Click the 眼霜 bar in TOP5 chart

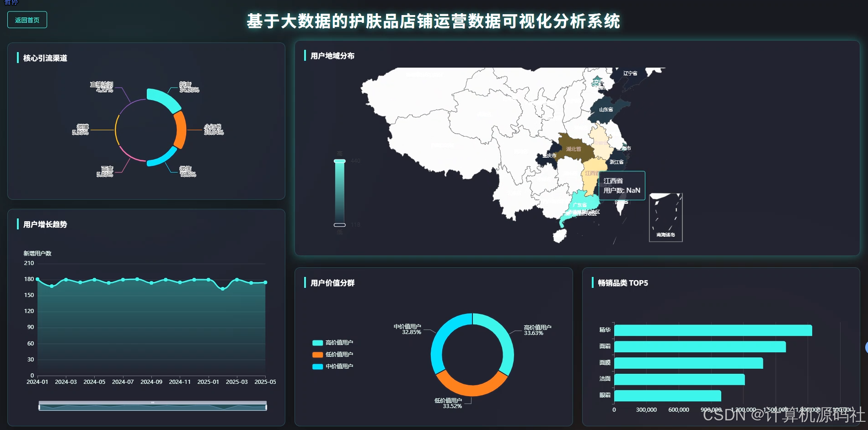point(667,396)
